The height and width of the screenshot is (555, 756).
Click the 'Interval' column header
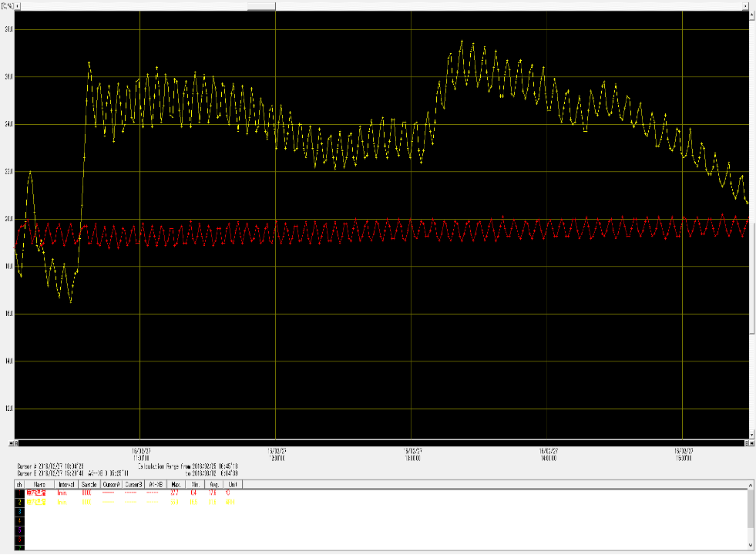pos(66,484)
